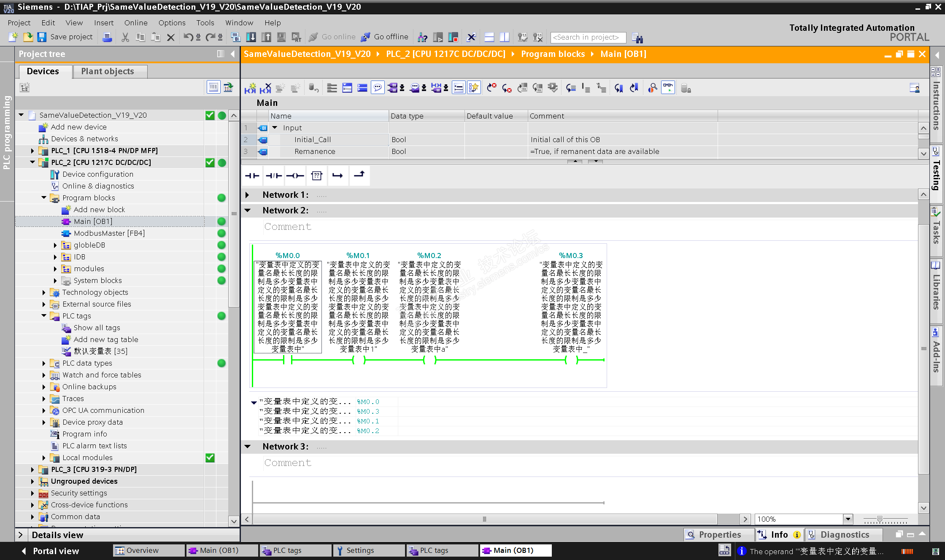Insert an empty box instruction
945x560 pixels.
pyautogui.click(x=316, y=176)
